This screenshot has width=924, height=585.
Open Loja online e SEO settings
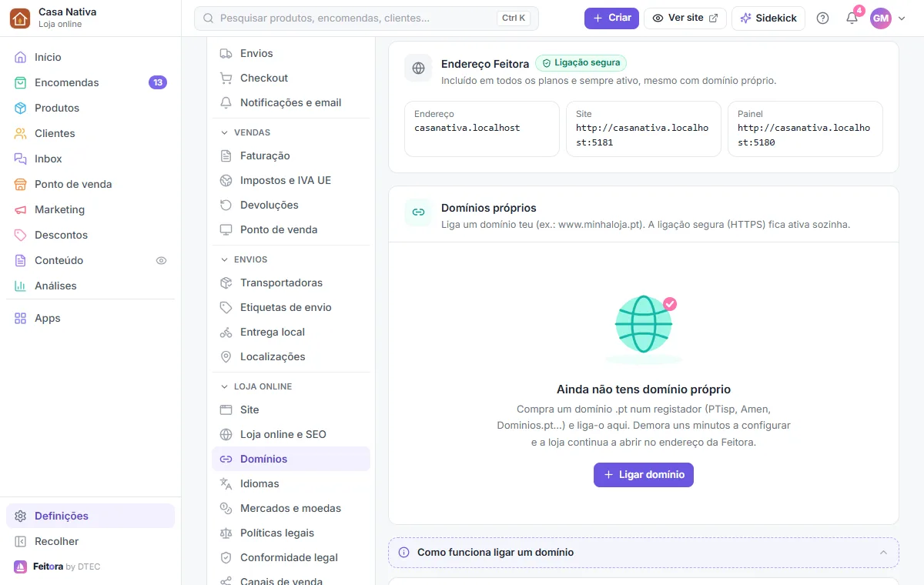pyautogui.click(x=291, y=434)
